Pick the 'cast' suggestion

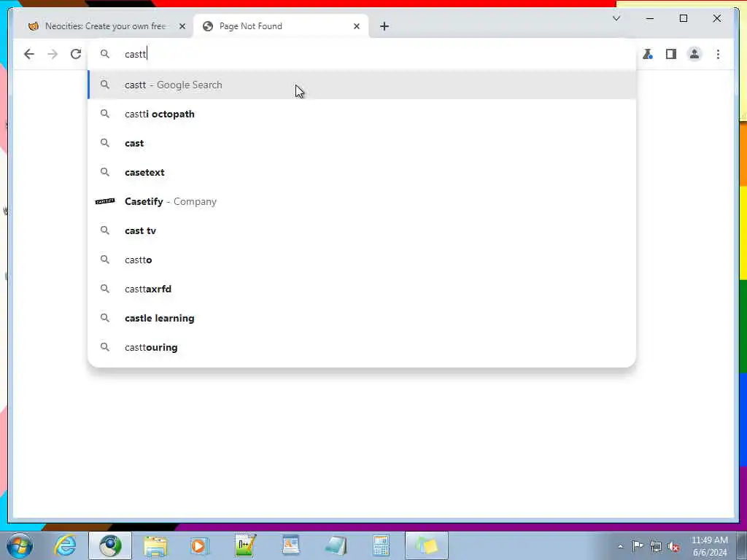coord(362,143)
